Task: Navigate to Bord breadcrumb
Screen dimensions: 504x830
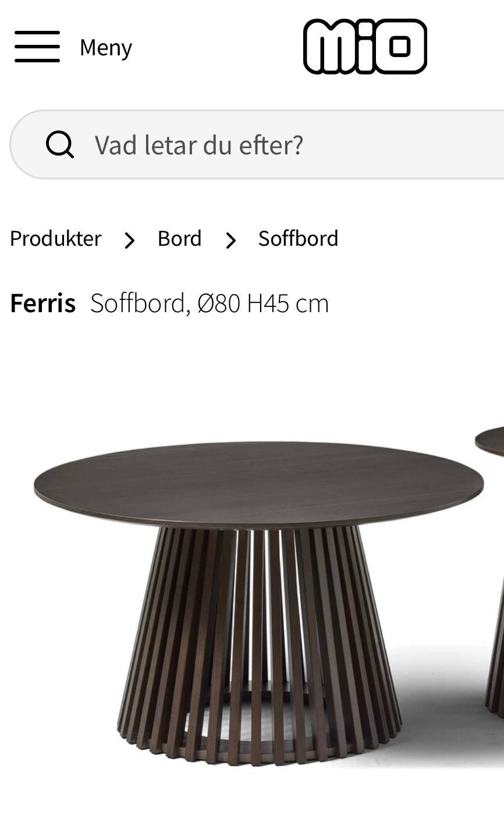Action: coord(180,239)
